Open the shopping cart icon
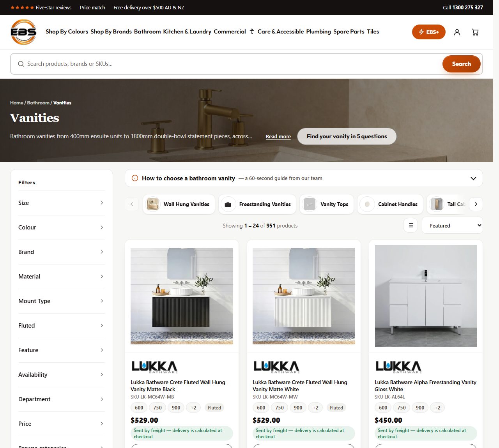The height and width of the screenshot is (448, 499). point(475,32)
